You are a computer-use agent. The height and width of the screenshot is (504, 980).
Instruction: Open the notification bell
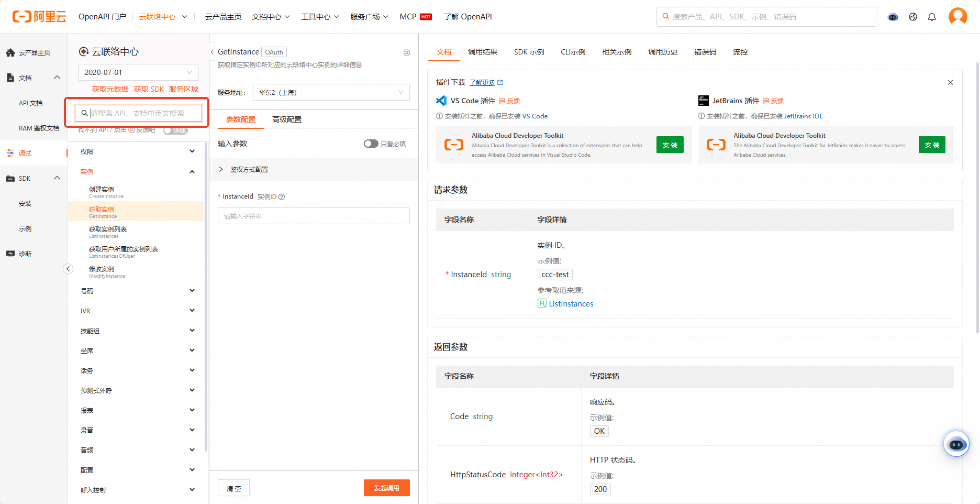(932, 17)
